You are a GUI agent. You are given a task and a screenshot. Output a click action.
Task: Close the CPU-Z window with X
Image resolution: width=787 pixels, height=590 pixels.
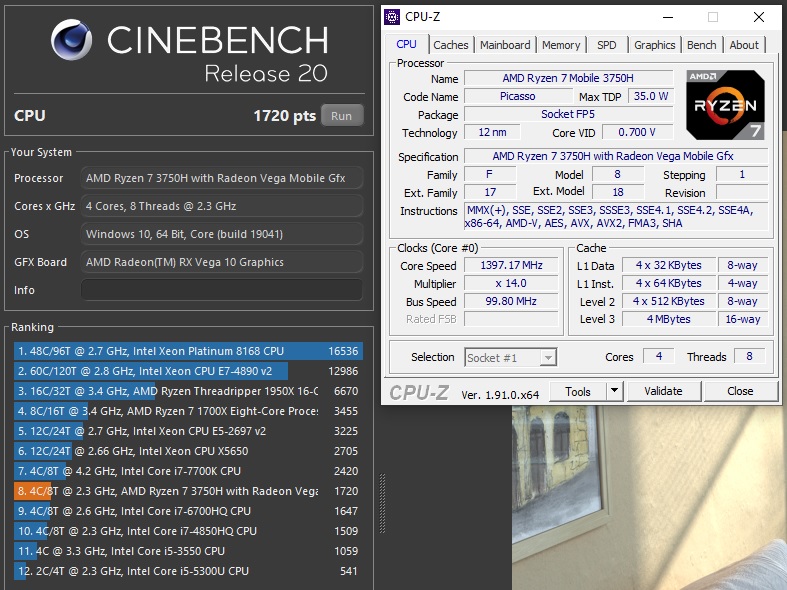point(759,17)
